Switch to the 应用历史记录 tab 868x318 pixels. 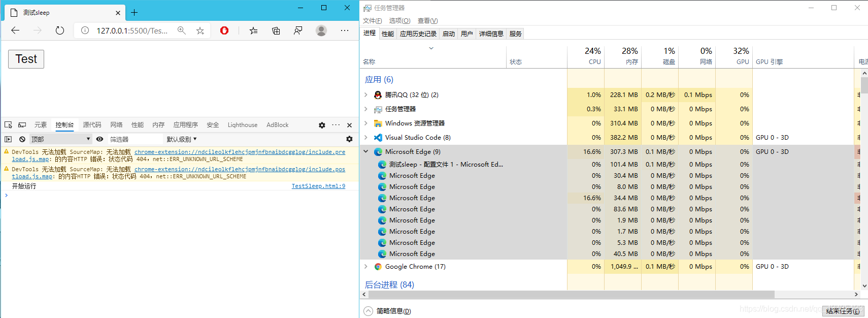pyautogui.click(x=418, y=34)
